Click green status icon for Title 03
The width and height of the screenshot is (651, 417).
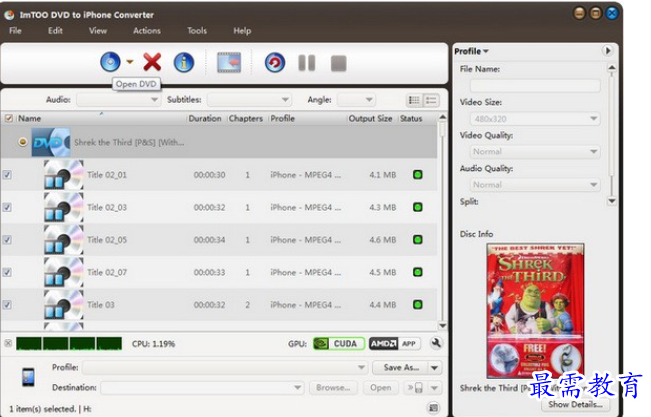[x=418, y=304]
